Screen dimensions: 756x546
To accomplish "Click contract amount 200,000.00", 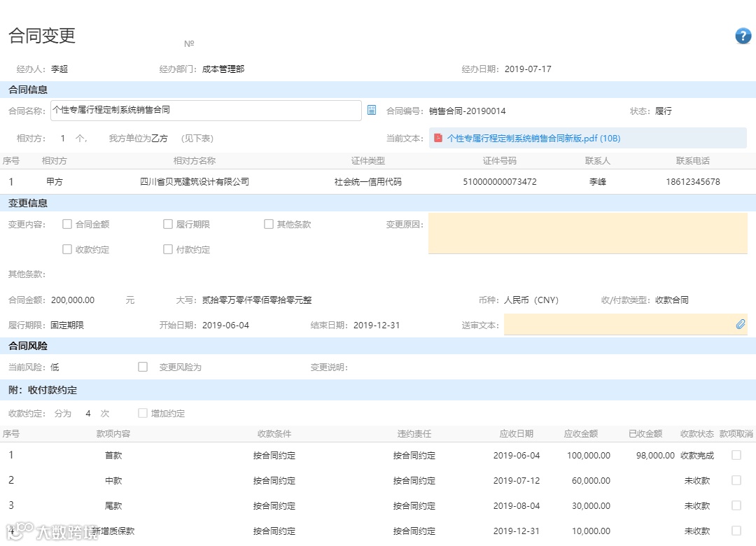I will click(73, 300).
